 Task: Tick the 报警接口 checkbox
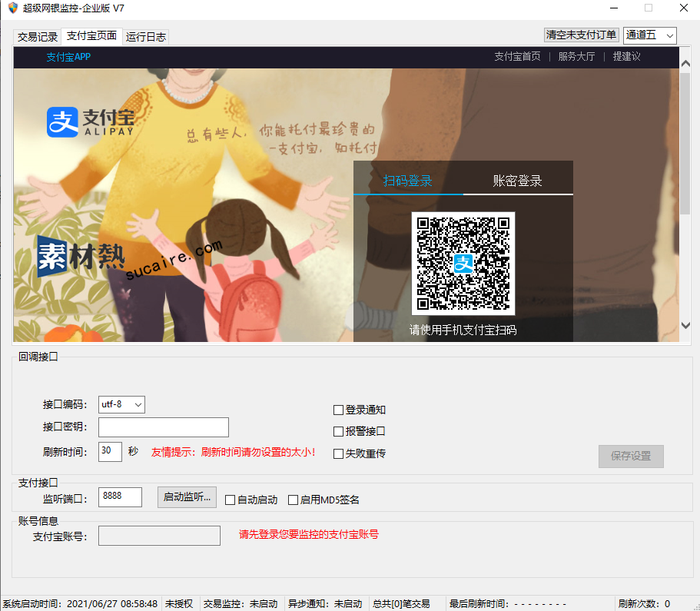tap(338, 431)
